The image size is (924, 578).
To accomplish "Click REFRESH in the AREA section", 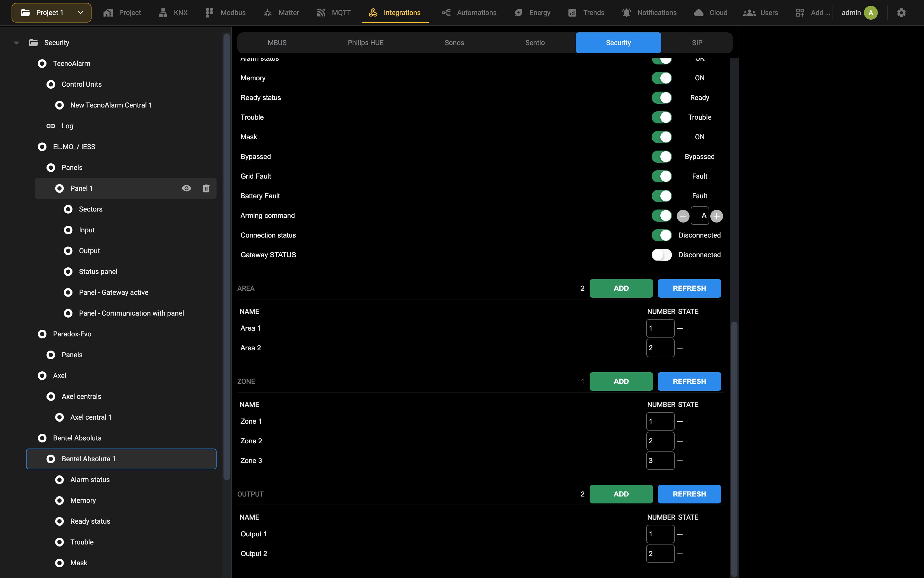I will [x=689, y=288].
